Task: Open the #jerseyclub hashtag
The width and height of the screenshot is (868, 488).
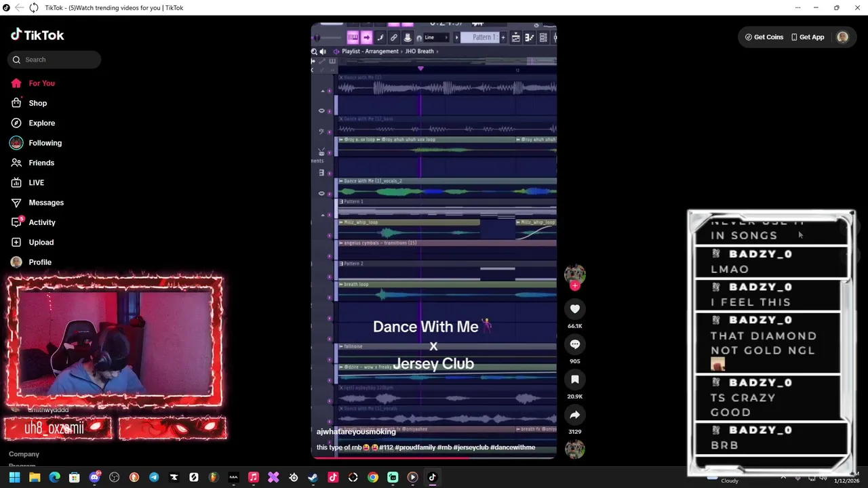Action: tap(471, 447)
